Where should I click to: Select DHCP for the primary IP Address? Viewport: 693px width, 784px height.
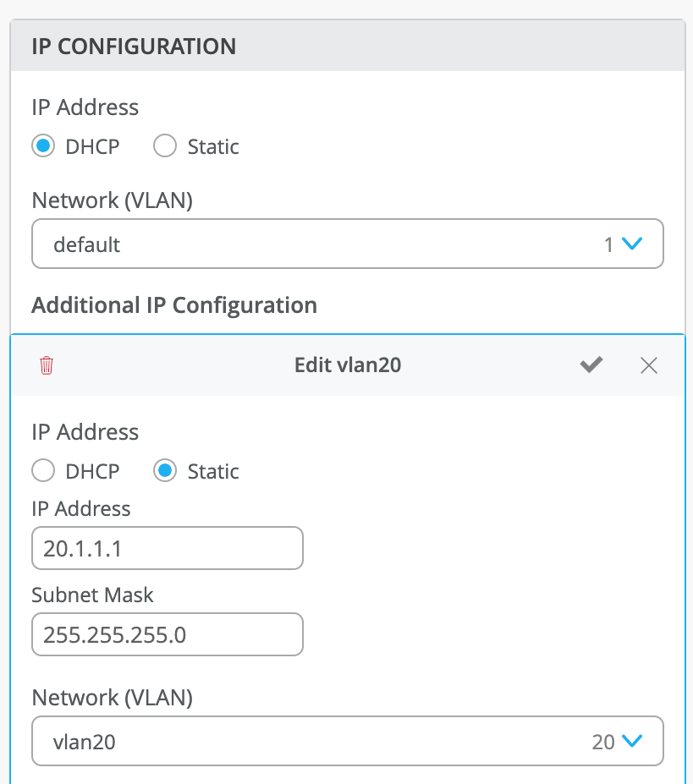point(43,146)
